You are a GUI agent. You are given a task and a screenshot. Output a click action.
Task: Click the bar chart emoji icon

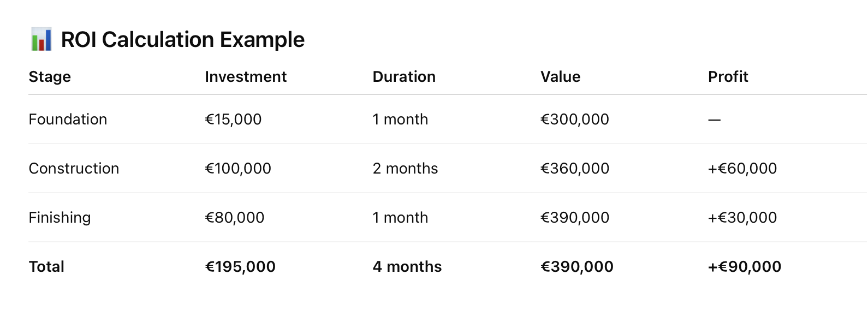click(x=41, y=39)
